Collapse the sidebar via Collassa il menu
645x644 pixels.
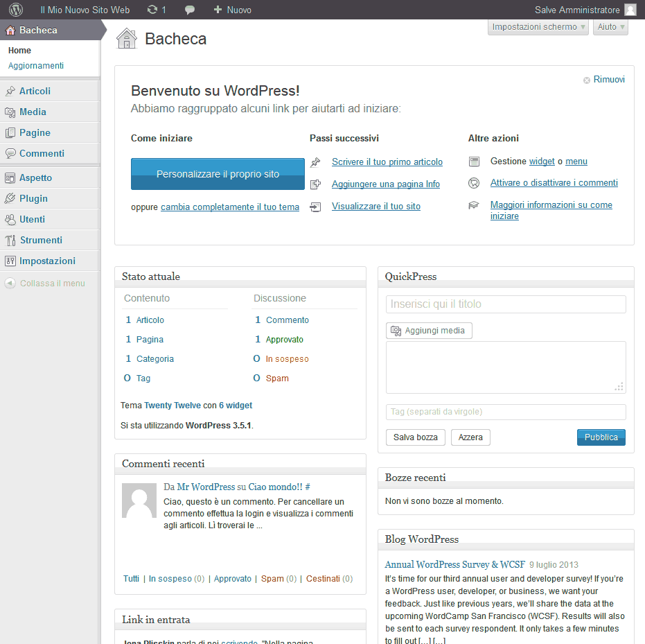tap(44, 283)
